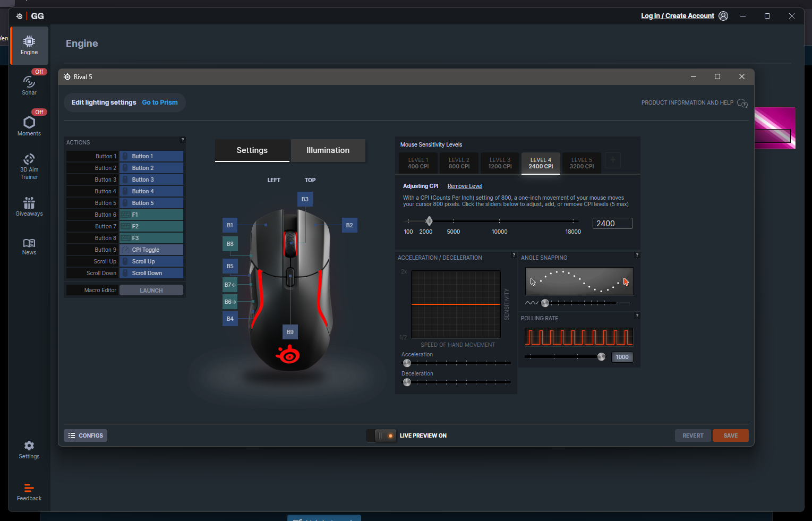812x521 pixels.
Task: Open Acceleration / Deceleration help tooltip
Action: [x=514, y=255]
